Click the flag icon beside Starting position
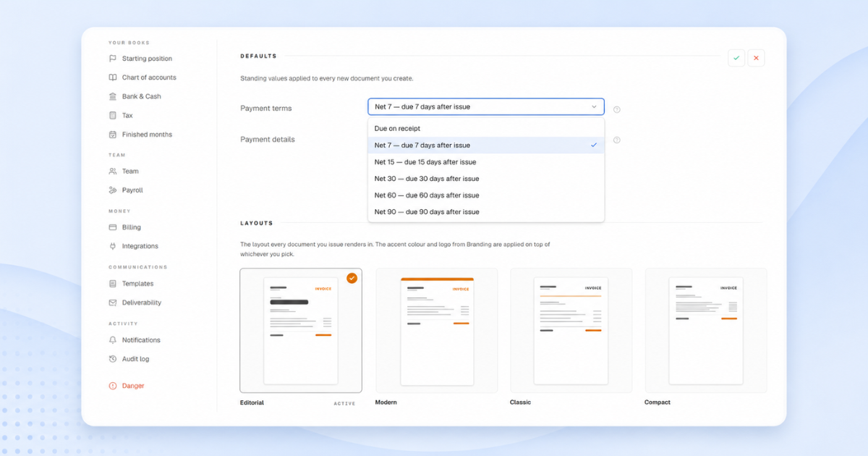 tap(112, 59)
